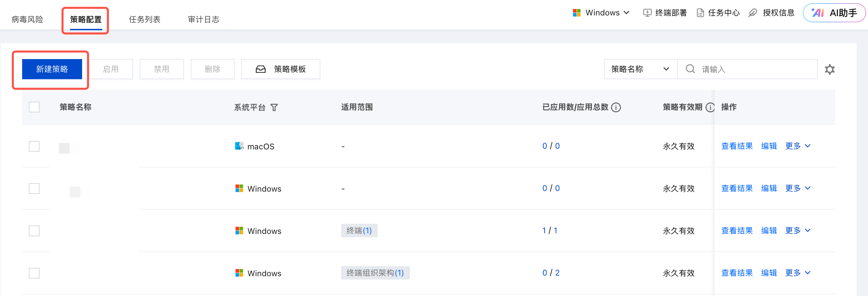Open the 策略模板 button
The height and width of the screenshot is (296, 868).
coord(281,69)
